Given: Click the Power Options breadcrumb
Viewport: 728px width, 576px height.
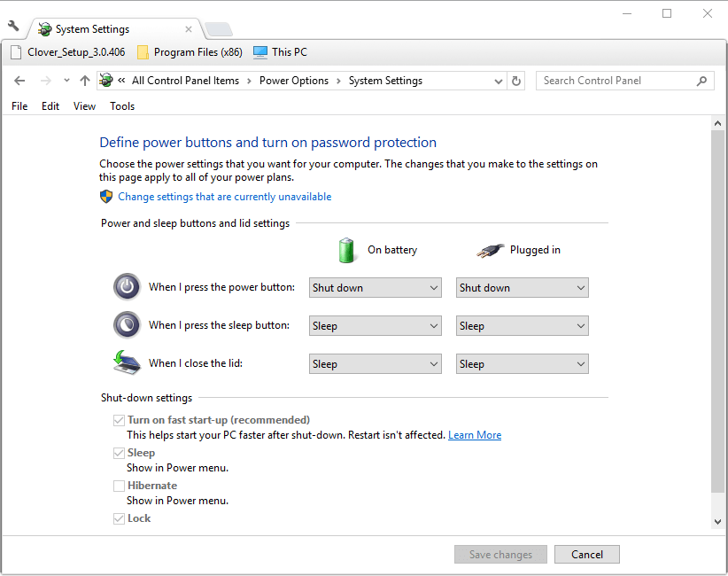Looking at the screenshot, I should pyautogui.click(x=294, y=81).
